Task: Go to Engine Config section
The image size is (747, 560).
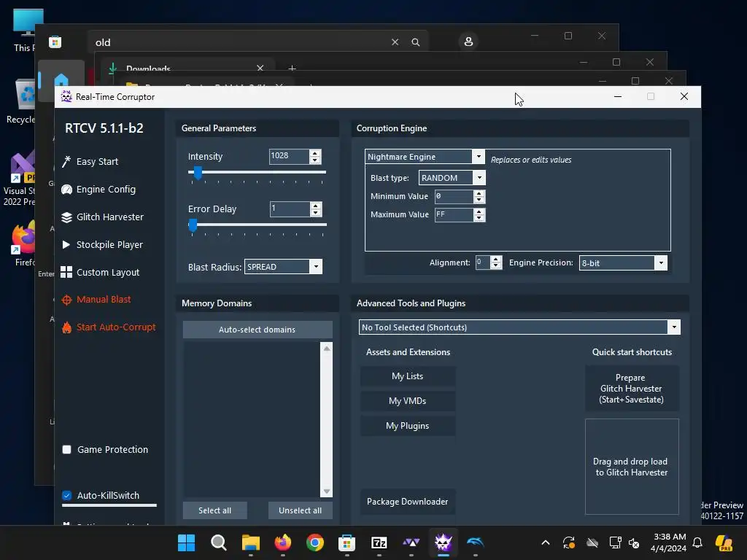Action: (x=107, y=190)
